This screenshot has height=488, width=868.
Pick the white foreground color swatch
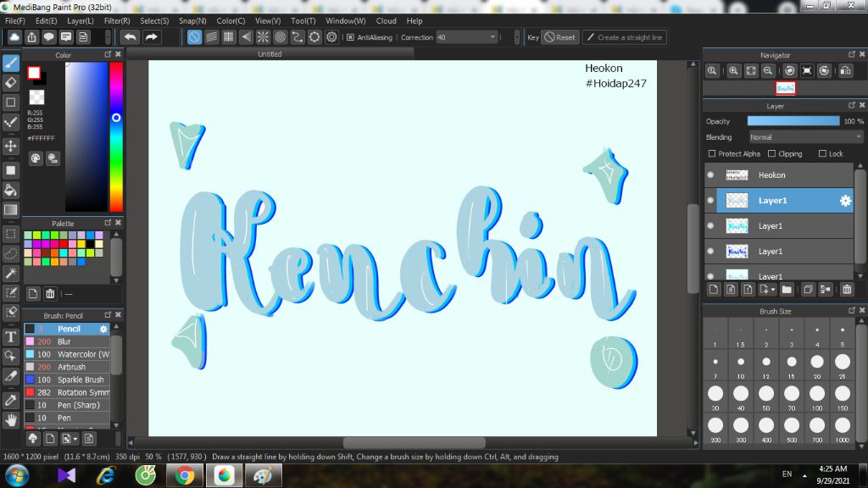click(34, 73)
